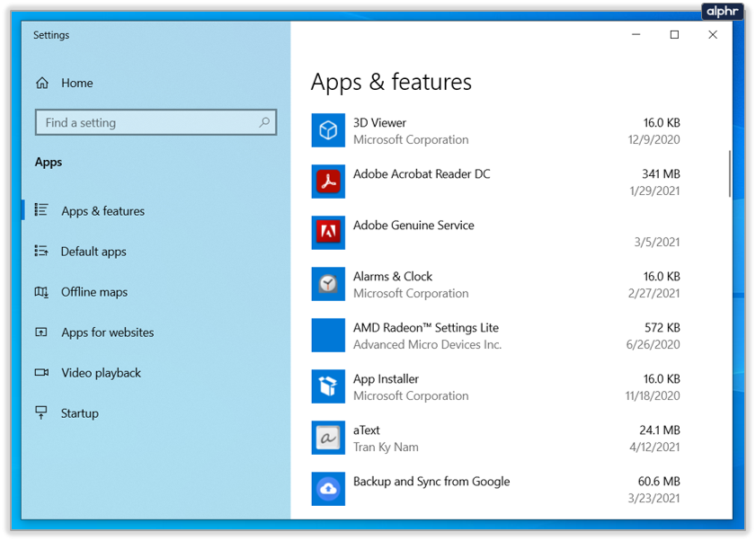This screenshot has height=541, width=756.
Task: Click the Backup and Sync cloud icon
Action: 328,489
